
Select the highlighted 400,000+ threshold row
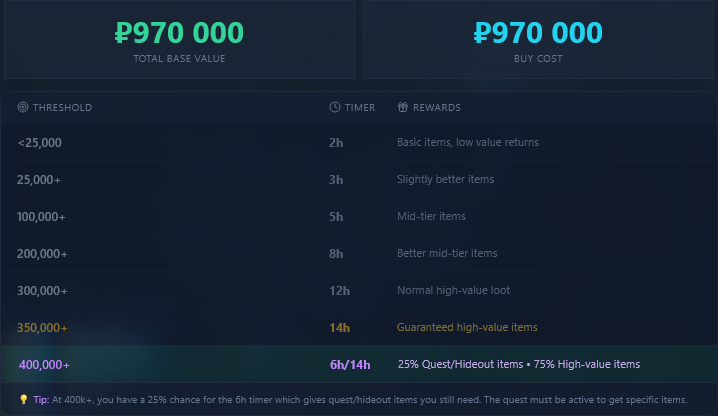point(359,364)
